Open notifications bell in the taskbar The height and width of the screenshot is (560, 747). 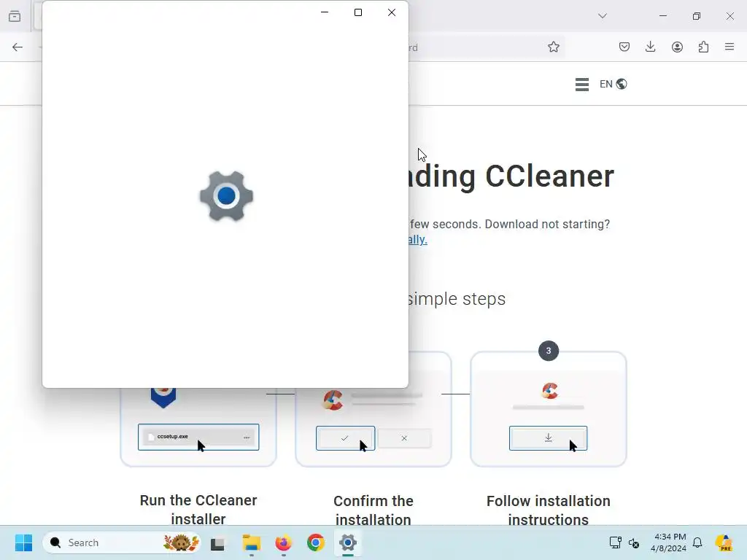pos(697,542)
